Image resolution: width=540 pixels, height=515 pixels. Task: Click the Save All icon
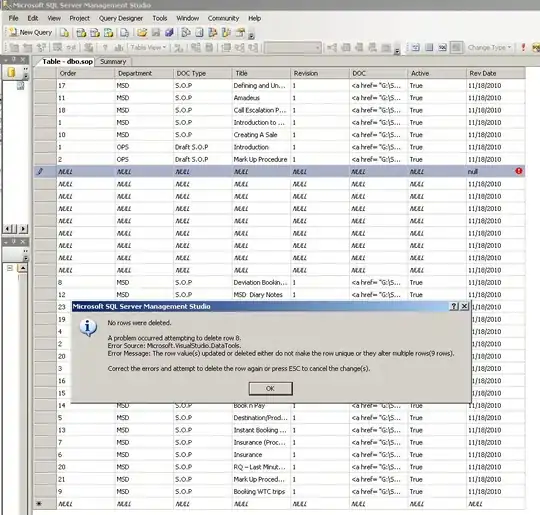169,33
